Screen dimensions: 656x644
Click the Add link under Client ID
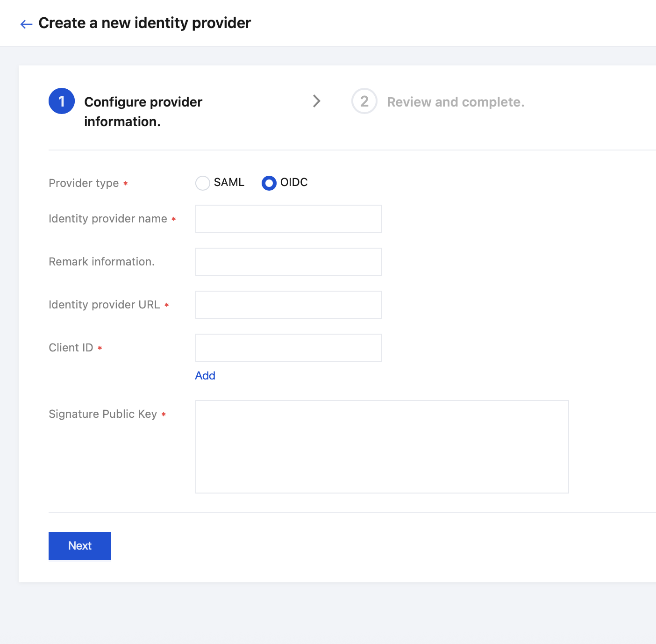[x=205, y=376]
